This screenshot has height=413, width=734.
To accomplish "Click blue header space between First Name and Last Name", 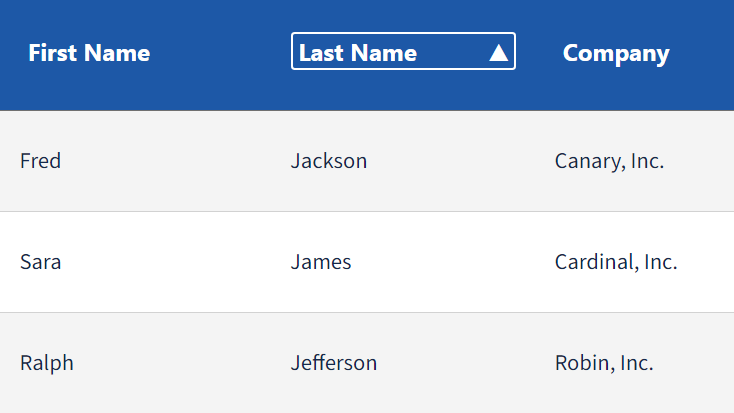I will tap(220, 53).
